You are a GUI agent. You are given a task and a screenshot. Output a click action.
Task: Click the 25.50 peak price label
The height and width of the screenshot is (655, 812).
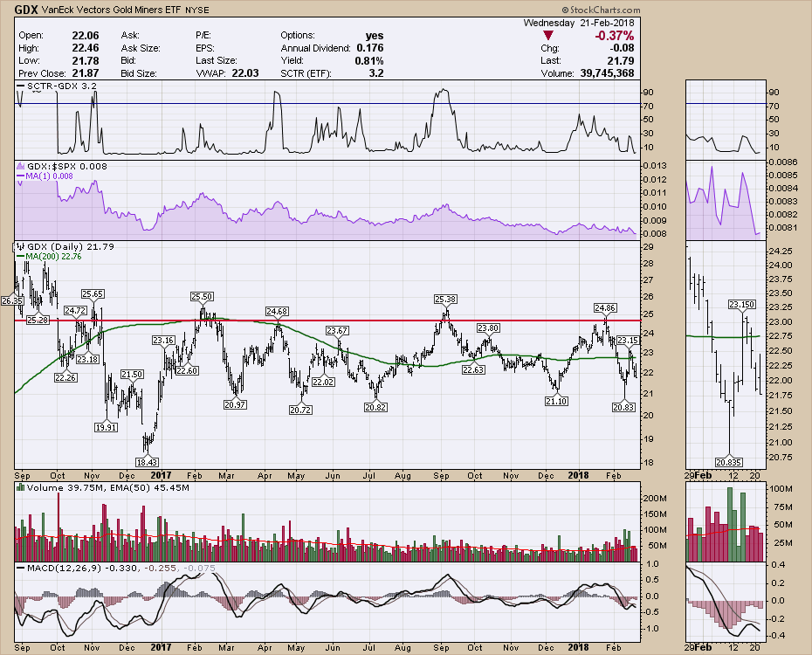(202, 297)
